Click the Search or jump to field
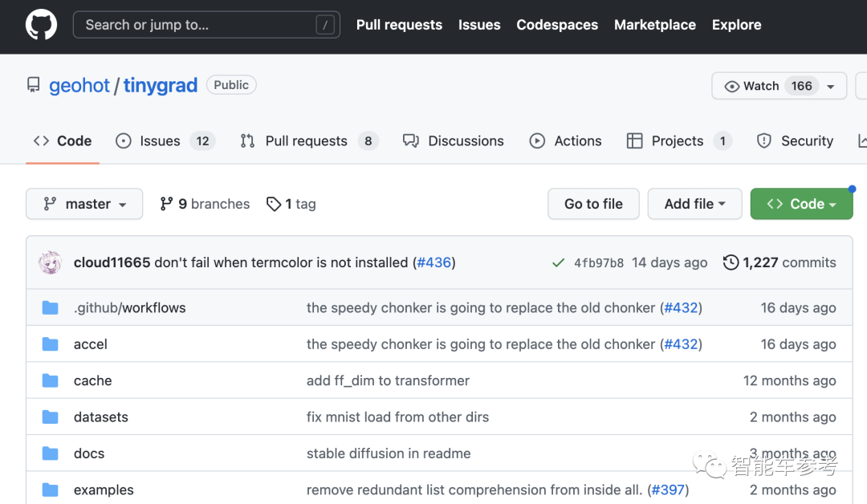 pos(206,25)
